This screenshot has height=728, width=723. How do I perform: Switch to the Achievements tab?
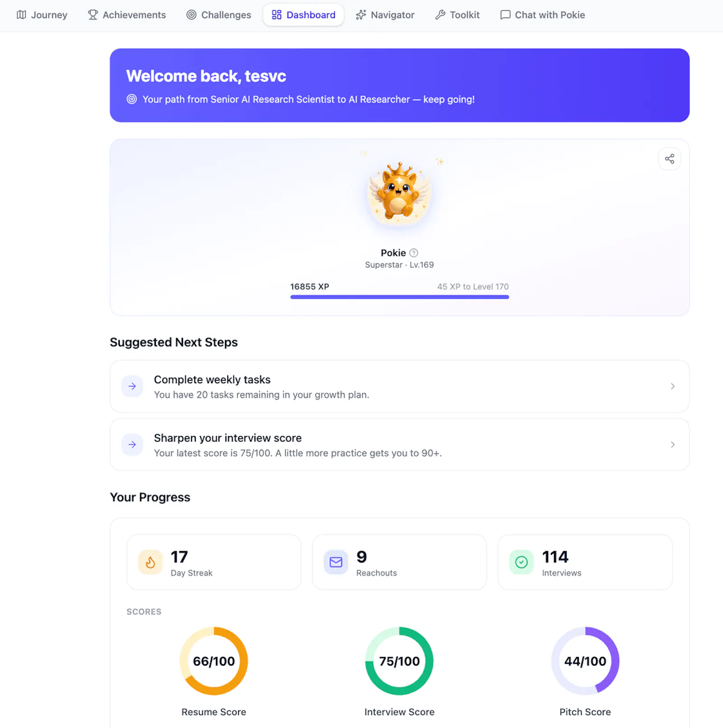[x=127, y=15]
